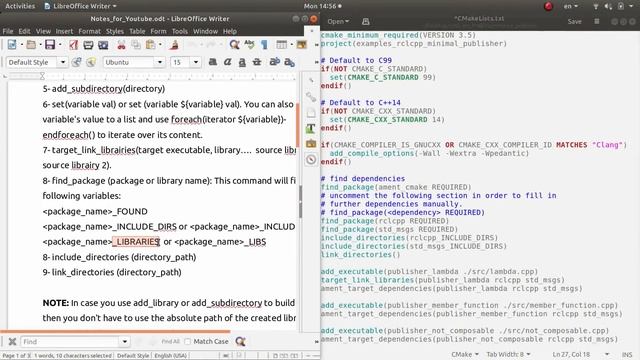Click the volume icon in system tray
Viewport: 640px width, 360px height.
click(608, 6)
